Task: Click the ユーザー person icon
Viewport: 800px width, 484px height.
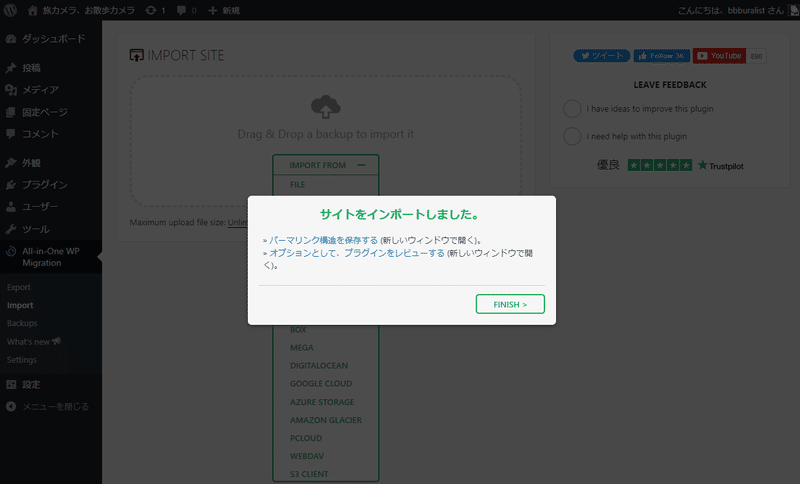Action: coord(11,207)
